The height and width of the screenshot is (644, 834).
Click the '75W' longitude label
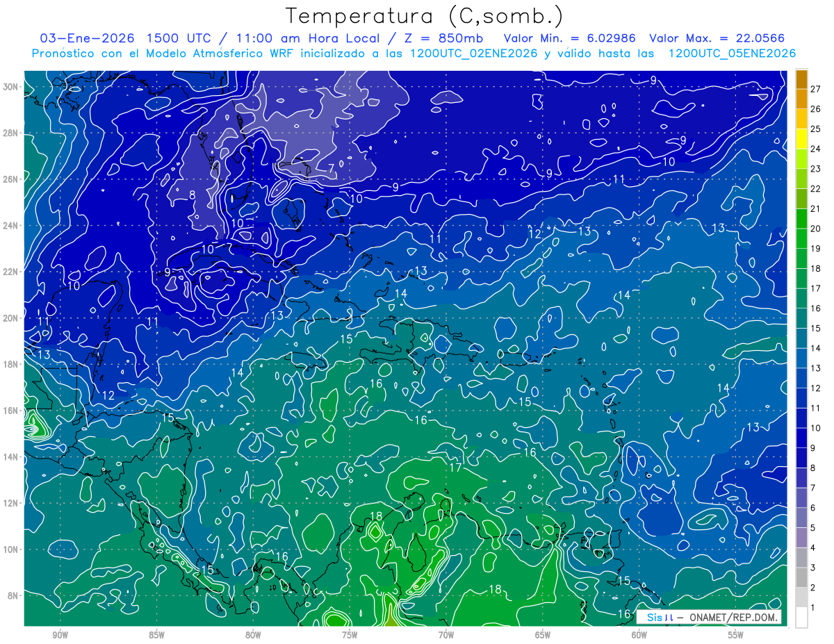tap(350, 636)
